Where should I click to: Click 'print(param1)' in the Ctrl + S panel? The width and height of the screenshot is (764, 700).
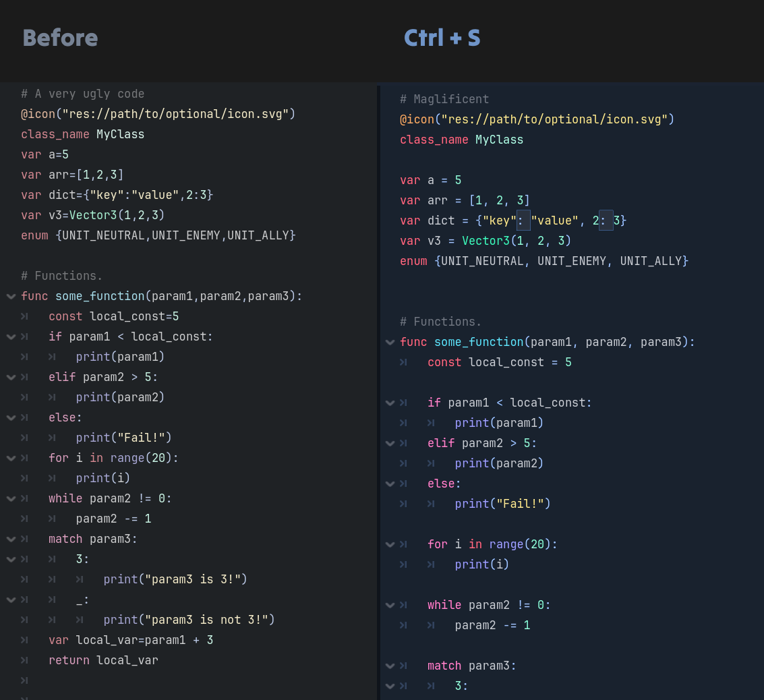point(499,423)
